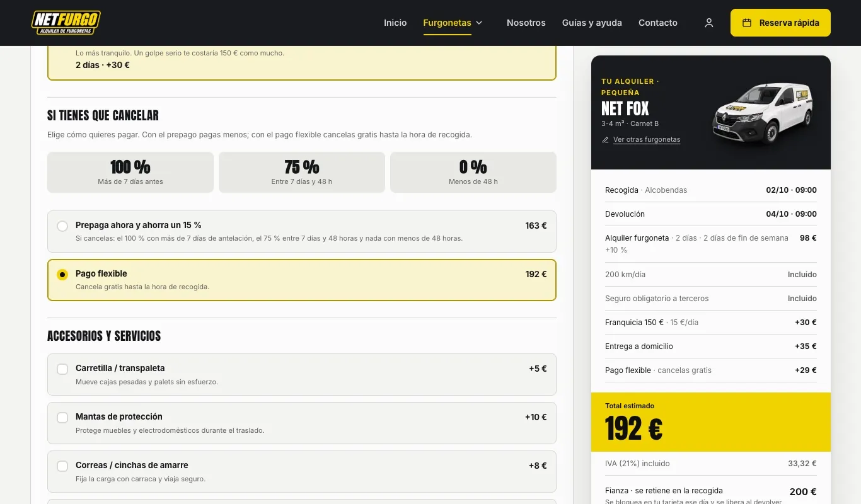Click Ver otras furgonetas link
The height and width of the screenshot is (504, 861).
point(647,140)
